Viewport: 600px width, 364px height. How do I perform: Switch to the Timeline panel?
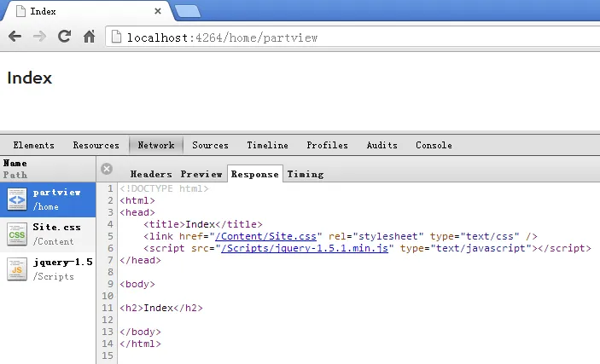click(x=267, y=145)
